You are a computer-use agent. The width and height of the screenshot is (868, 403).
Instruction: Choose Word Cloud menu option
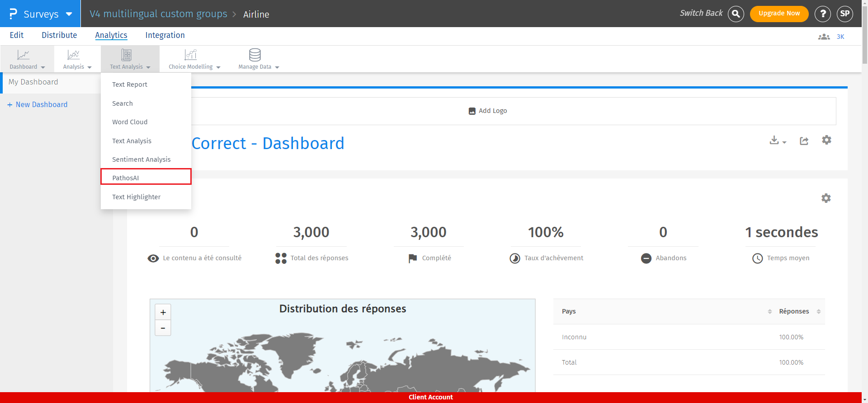tap(130, 122)
